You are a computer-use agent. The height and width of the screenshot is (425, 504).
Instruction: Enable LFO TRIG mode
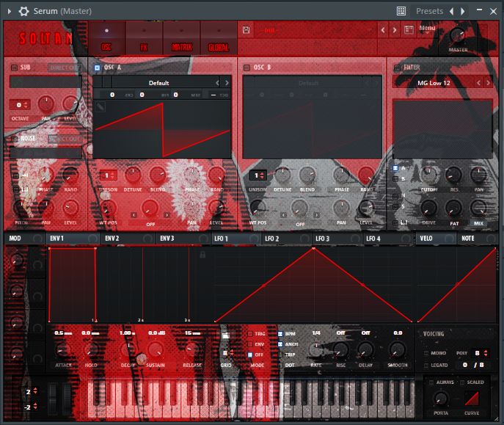[x=250, y=334]
